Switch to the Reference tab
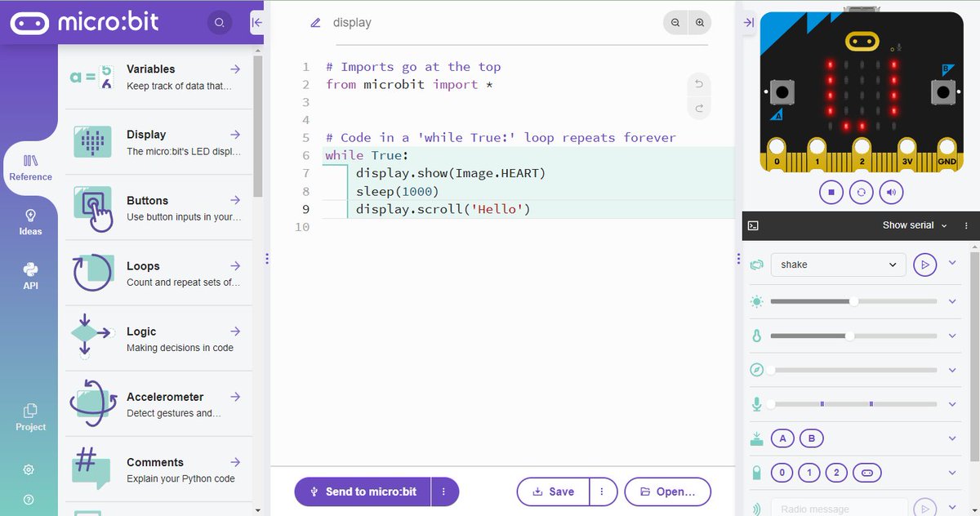The width and height of the screenshot is (980, 516). (x=30, y=167)
